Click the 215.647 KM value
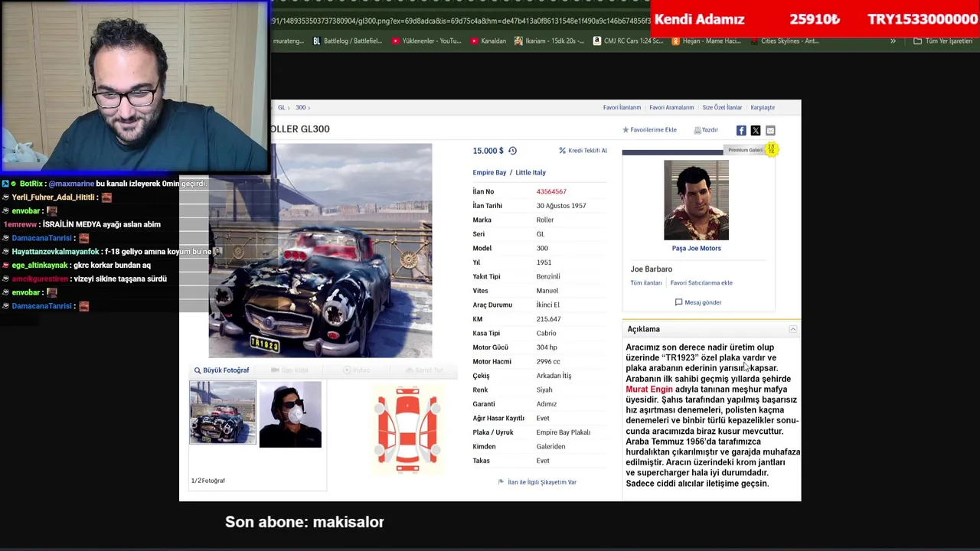This screenshot has height=551, width=980. click(548, 319)
